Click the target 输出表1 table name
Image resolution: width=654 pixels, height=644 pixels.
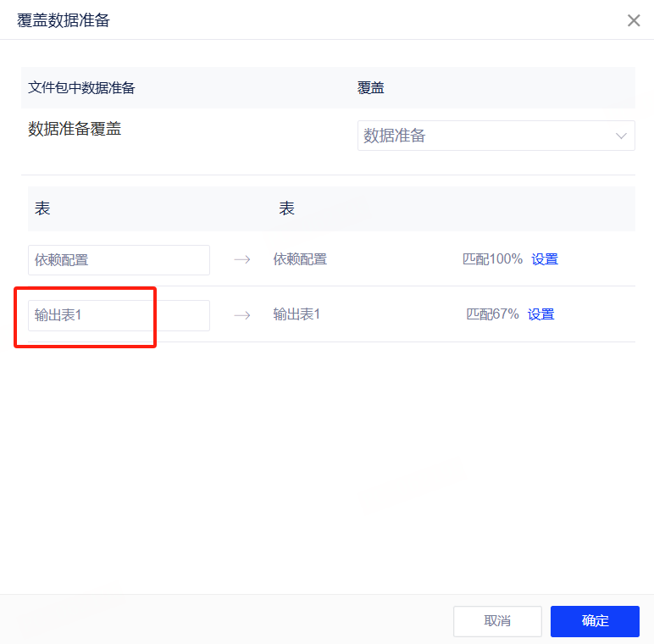click(297, 314)
